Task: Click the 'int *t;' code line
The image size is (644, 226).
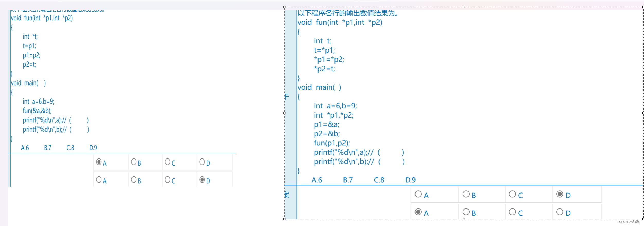Action: click(30, 37)
